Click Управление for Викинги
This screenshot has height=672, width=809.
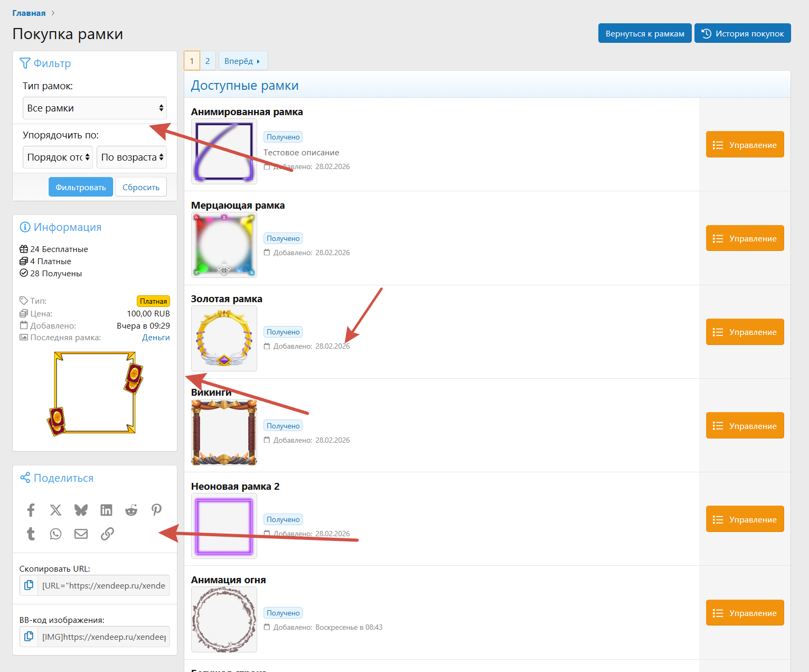pyautogui.click(x=745, y=426)
